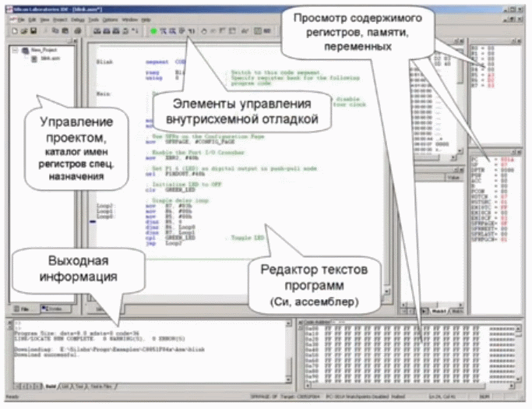532x409 pixels.
Task: Select the Tool tab in output window
Action: [79, 386]
